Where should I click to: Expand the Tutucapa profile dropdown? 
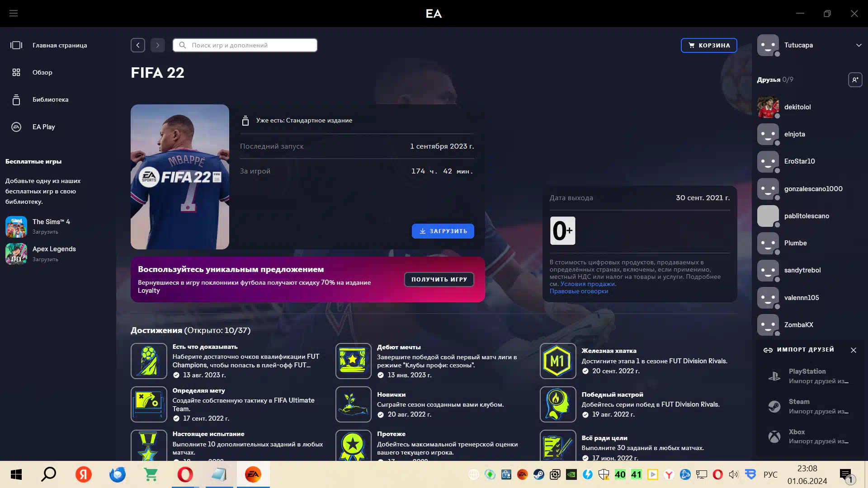click(x=859, y=45)
